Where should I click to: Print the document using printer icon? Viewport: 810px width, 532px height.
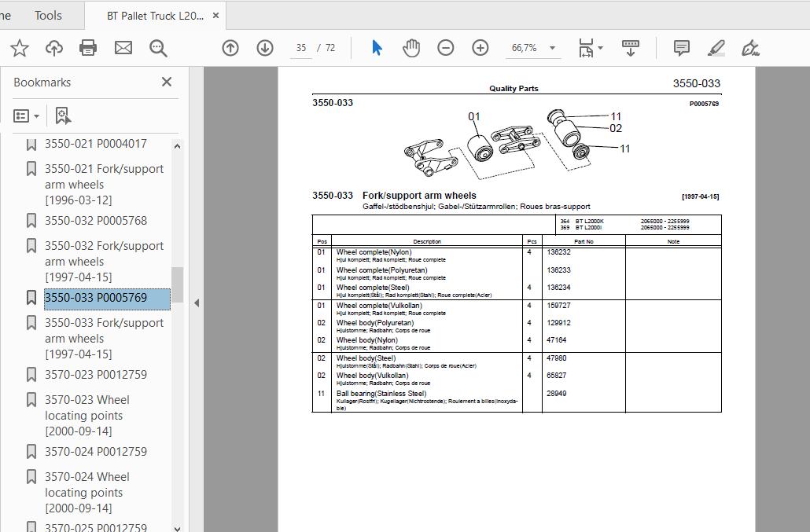[x=88, y=48]
